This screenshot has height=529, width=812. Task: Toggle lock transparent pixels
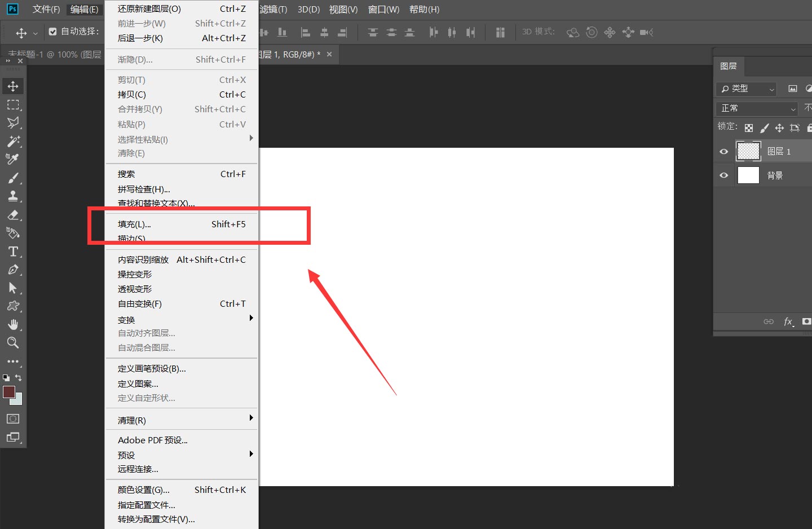pyautogui.click(x=749, y=128)
